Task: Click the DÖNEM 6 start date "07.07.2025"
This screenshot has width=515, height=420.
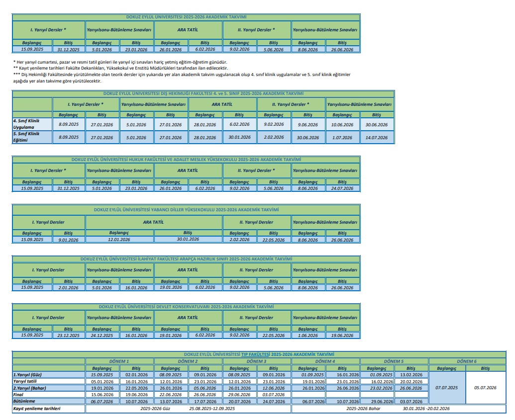Action: [x=447, y=388]
